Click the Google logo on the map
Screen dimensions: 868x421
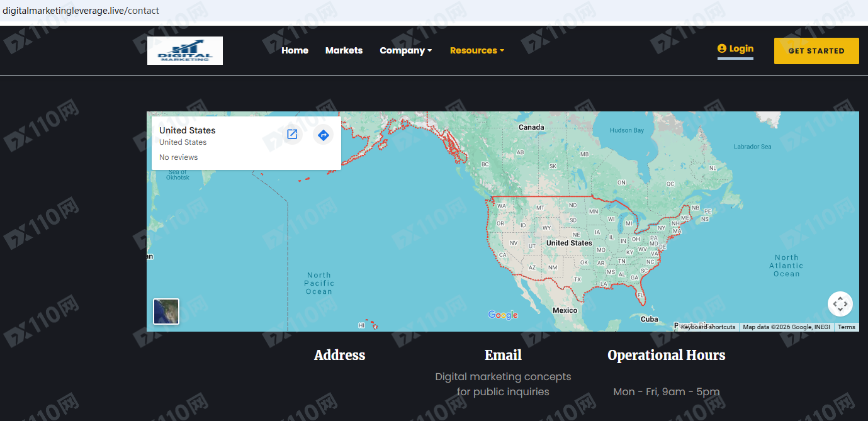pos(503,315)
